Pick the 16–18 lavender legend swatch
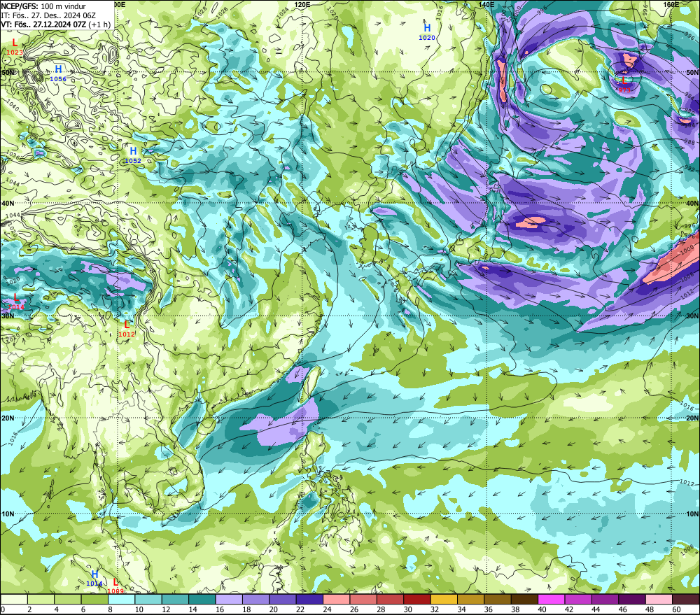The height and width of the screenshot is (615, 700). (x=229, y=600)
